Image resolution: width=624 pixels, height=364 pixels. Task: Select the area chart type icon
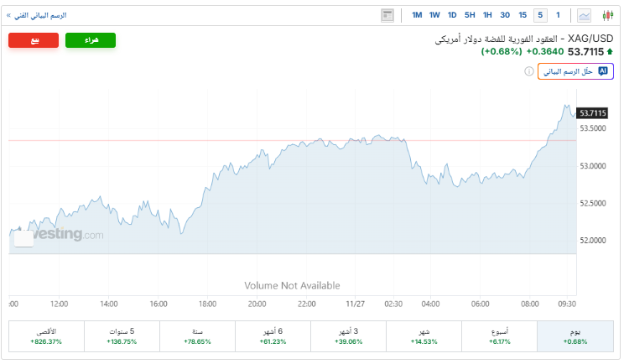point(584,15)
